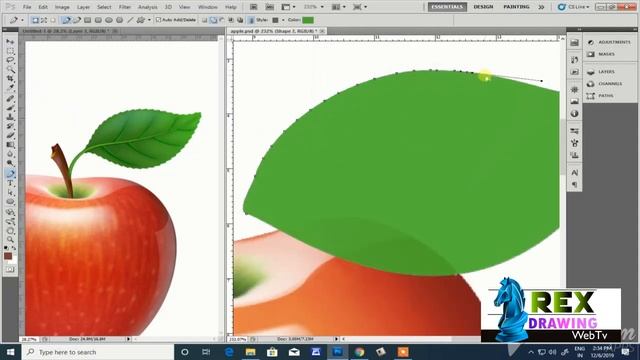640x360 pixels.
Task: Select the Move tool in the toolbox
Action: click(x=10, y=42)
